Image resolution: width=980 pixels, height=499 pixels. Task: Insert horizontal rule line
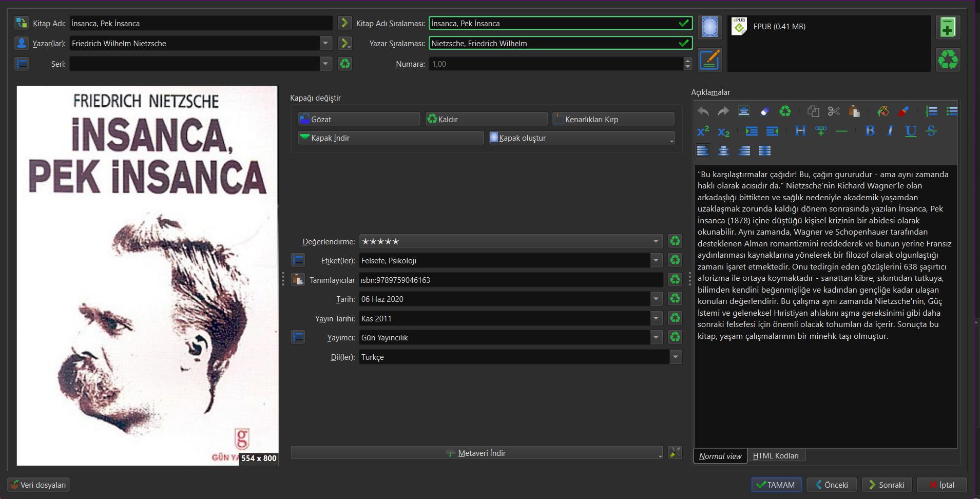(841, 131)
